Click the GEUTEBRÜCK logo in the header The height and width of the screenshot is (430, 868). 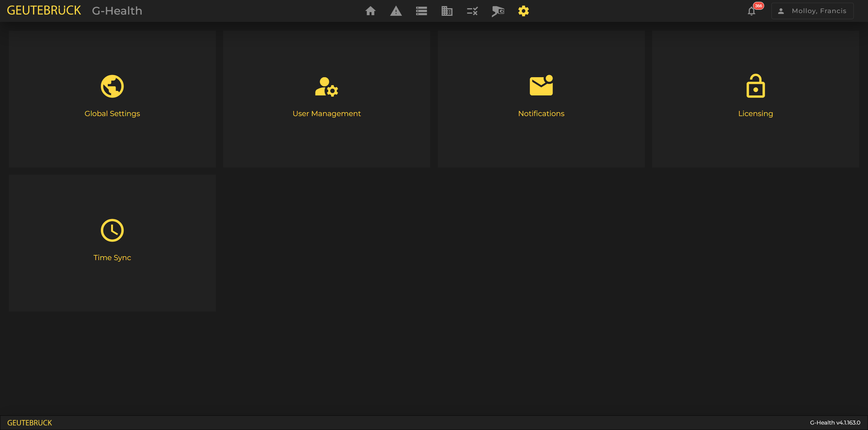44,10
